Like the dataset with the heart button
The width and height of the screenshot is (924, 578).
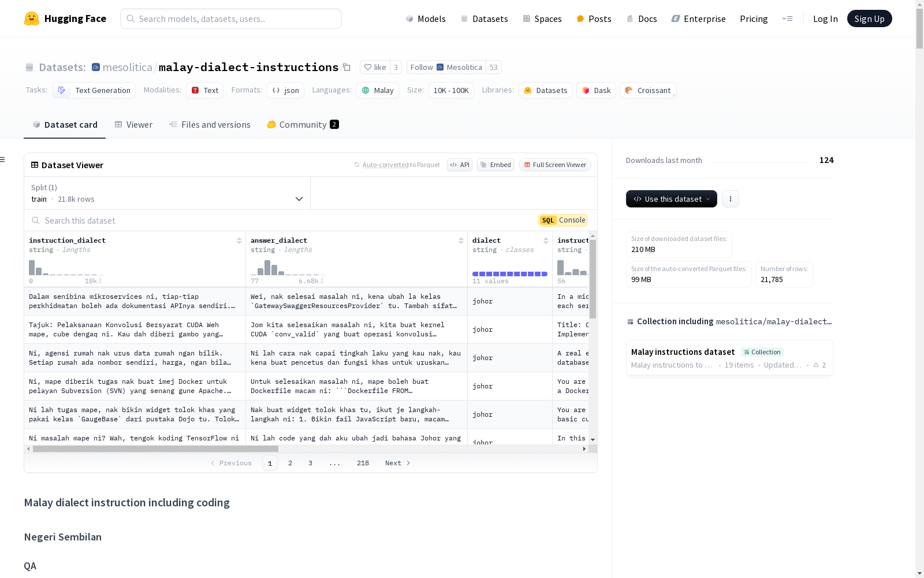375,67
